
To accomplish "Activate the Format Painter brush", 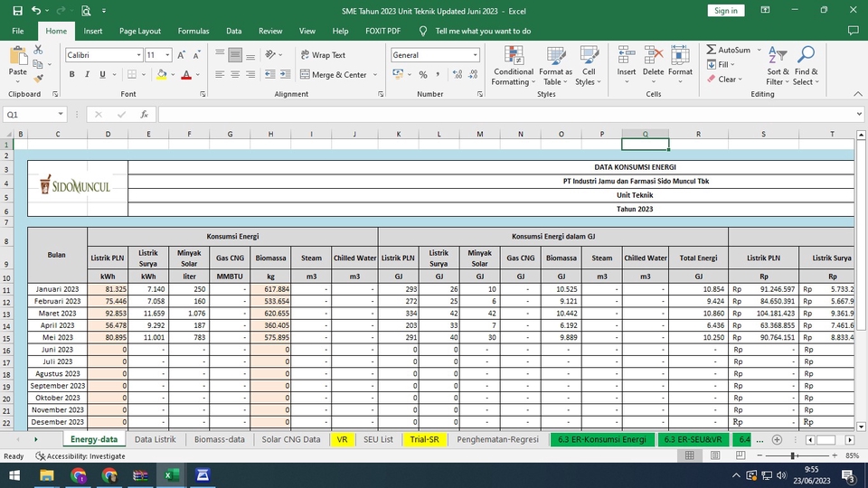I will point(38,79).
